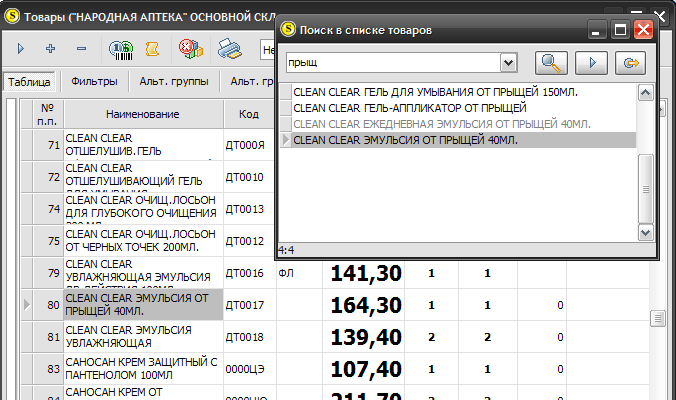This screenshot has height=400, width=676.
Task: Click the № п.п. column header
Action: pos(47,114)
